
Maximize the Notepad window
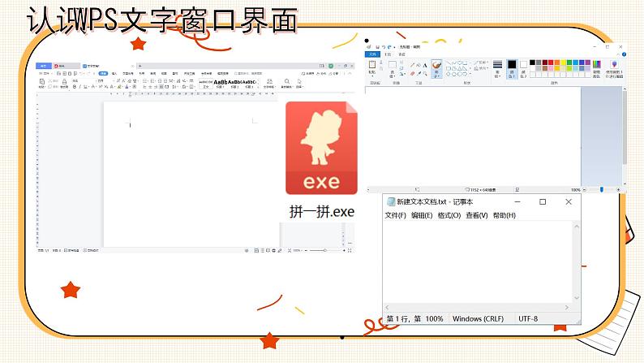pos(543,202)
